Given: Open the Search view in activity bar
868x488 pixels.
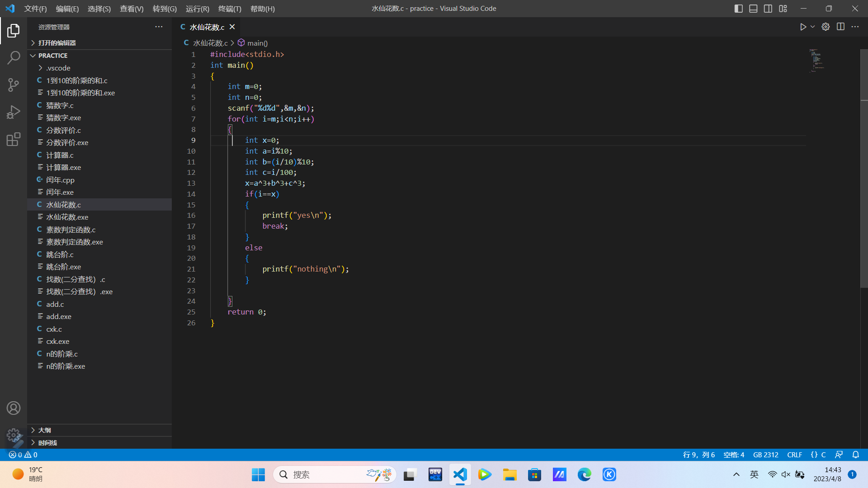Looking at the screenshot, I should (14, 57).
